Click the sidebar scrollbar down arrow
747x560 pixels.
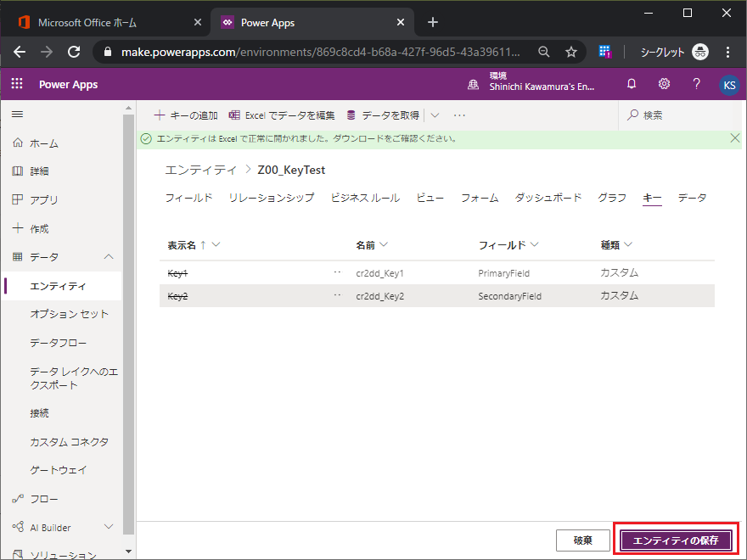128,552
